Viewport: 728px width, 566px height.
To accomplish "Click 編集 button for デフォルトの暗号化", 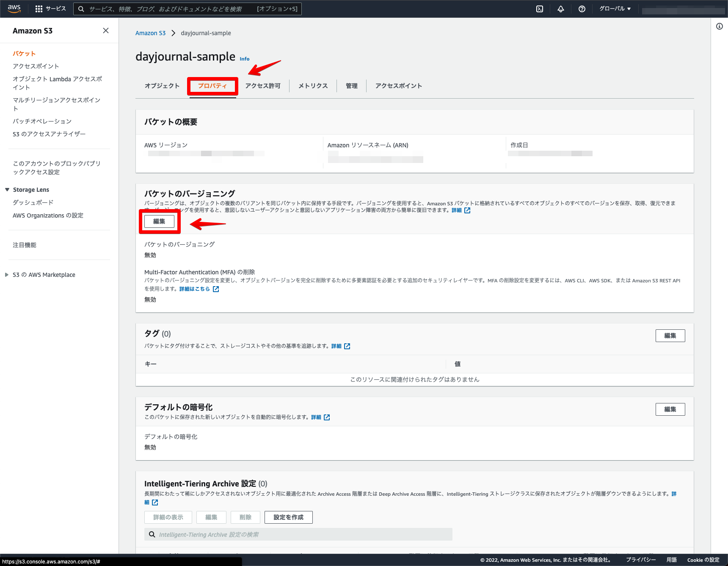I will pyautogui.click(x=670, y=409).
